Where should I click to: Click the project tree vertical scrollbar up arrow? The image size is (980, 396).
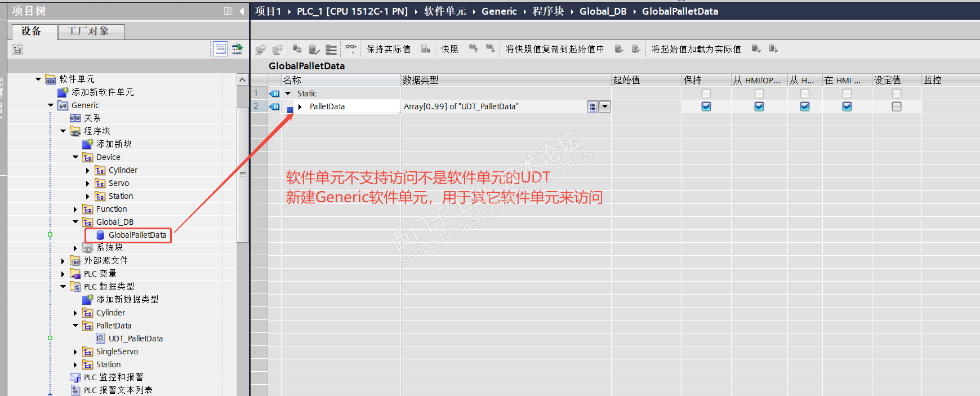tap(242, 79)
